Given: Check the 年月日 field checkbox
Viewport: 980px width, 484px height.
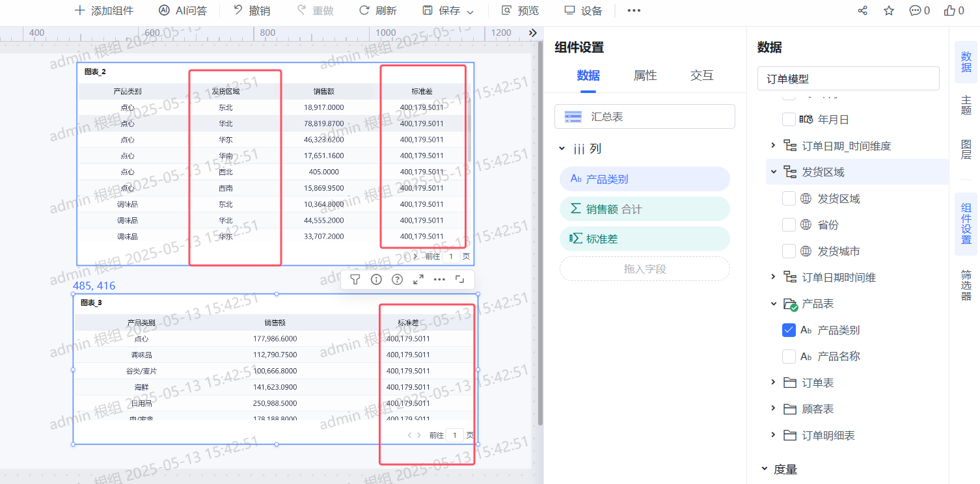Looking at the screenshot, I should point(789,120).
